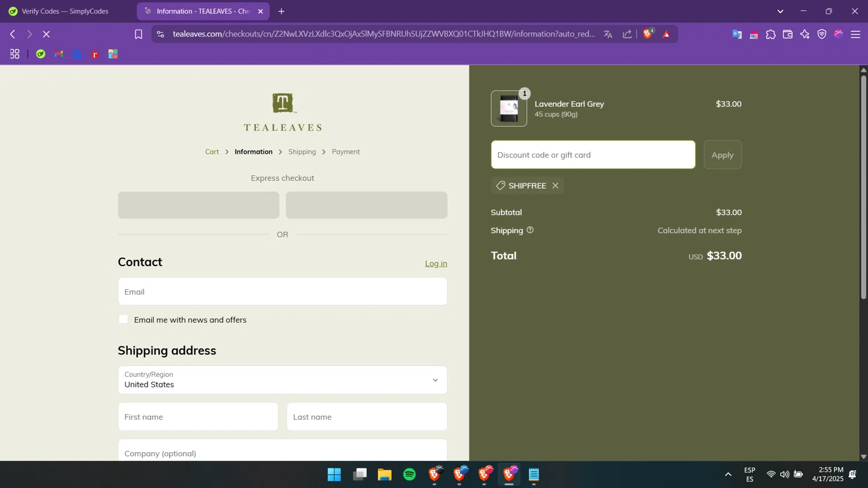
Task: Click the Information breadcrumb step
Action: (253, 151)
